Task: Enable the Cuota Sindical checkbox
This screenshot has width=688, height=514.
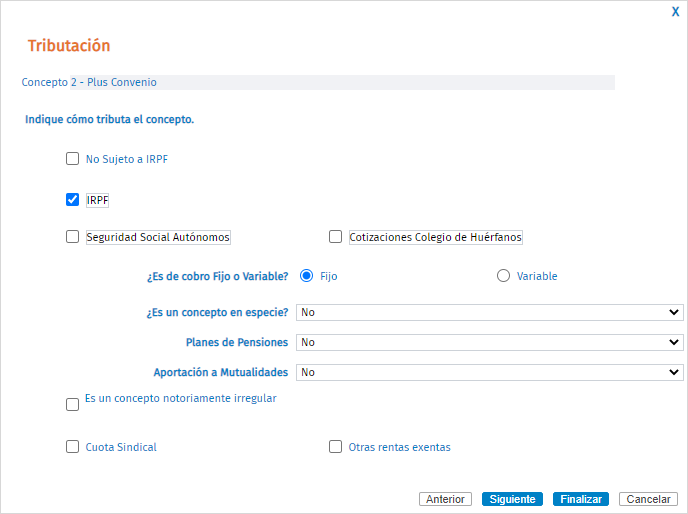Action: point(72,447)
